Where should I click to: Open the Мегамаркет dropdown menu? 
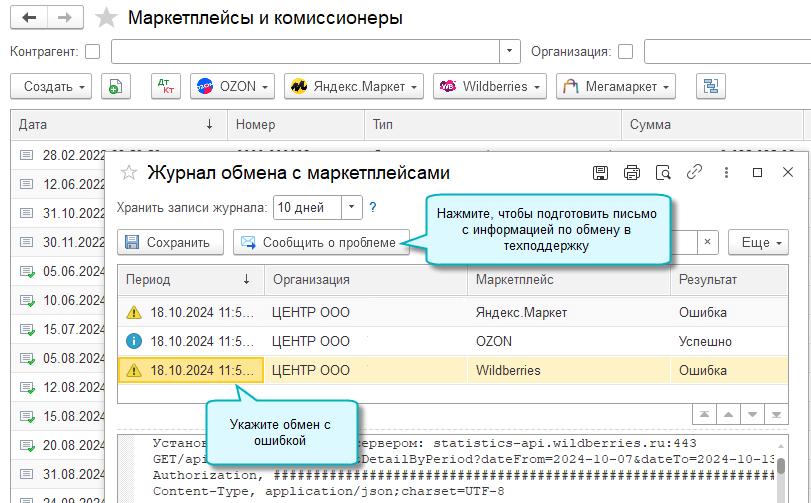tap(615, 86)
